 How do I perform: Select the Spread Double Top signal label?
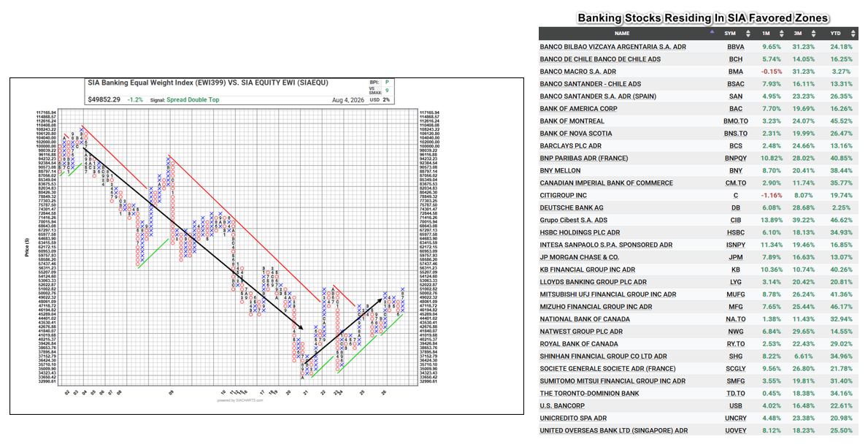193,100
